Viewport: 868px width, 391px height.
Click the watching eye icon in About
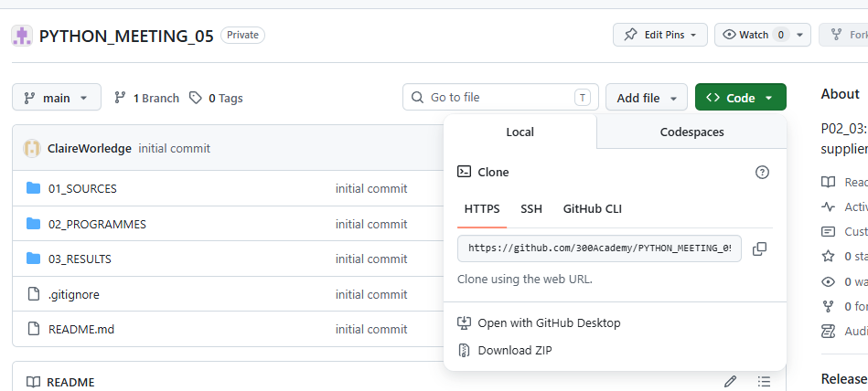coord(828,281)
